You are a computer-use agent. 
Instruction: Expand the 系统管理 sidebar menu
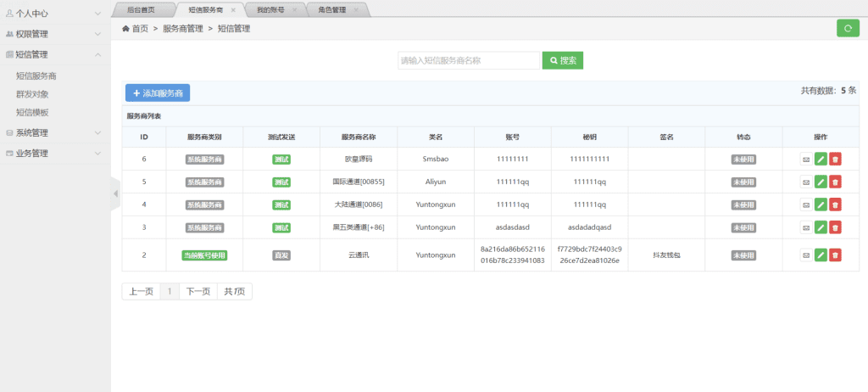tap(55, 132)
